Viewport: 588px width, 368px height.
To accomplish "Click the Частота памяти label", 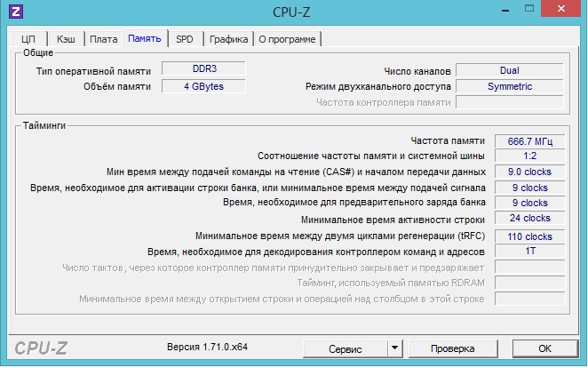I will 448,140.
